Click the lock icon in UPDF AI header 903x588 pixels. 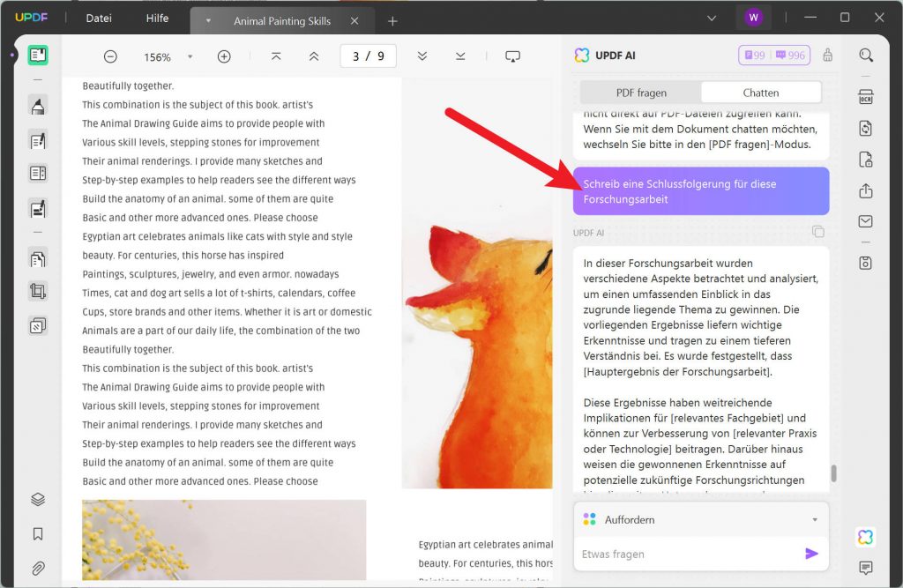(827, 56)
